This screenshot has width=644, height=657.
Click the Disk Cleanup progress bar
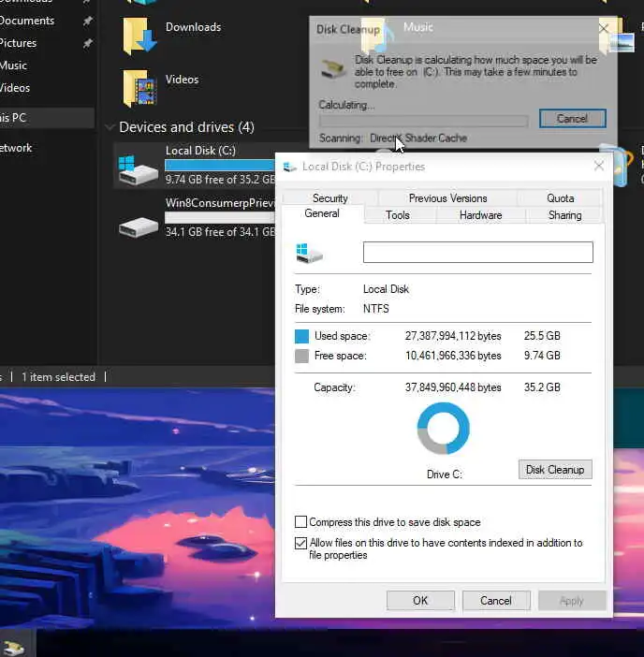(x=424, y=121)
